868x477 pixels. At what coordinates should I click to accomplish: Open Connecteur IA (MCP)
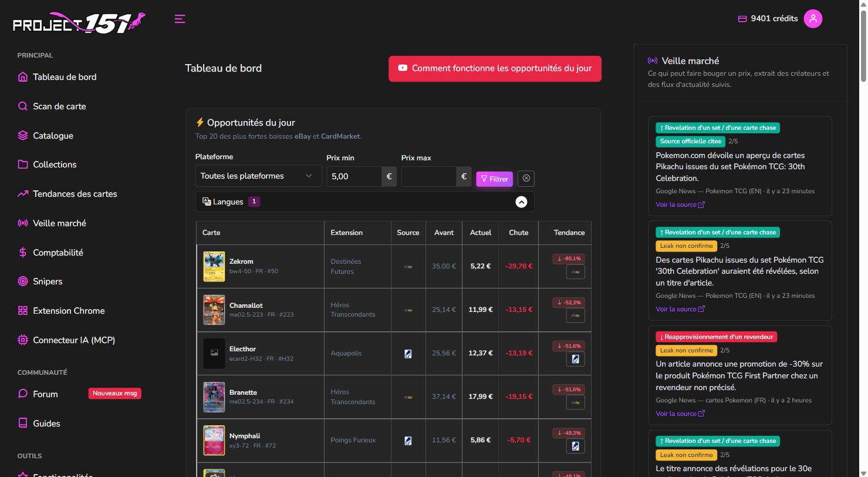pyautogui.click(x=74, y=340)
